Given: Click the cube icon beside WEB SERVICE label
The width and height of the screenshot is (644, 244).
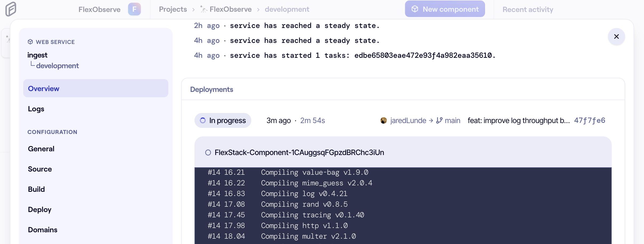Looking at the screenshot, I should [x=30, y=42].
